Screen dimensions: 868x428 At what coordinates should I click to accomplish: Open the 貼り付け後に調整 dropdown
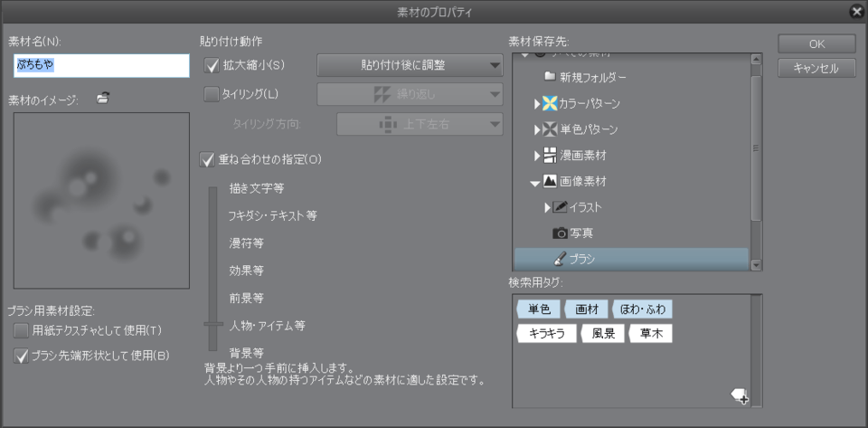409,65
